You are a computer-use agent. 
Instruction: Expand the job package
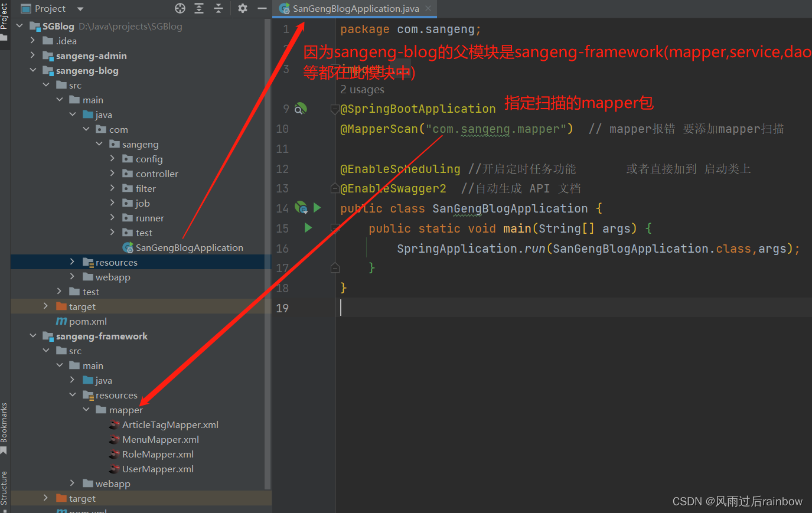click(112, 203)
